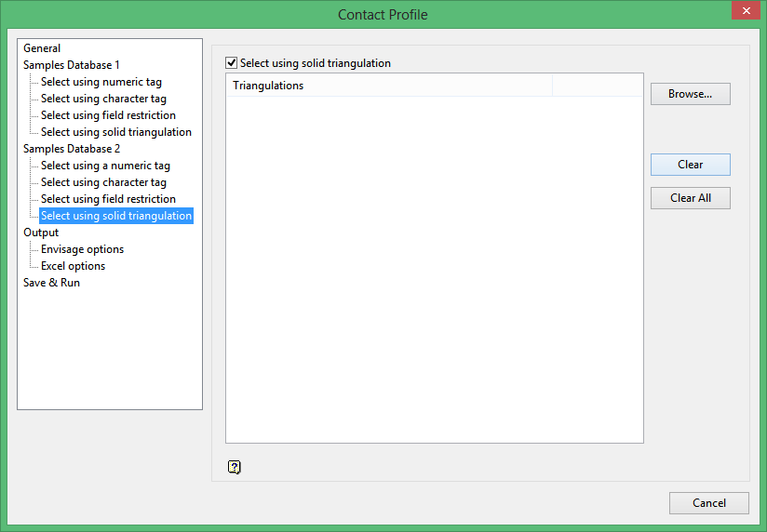Select the Output node

coord(41,233)
